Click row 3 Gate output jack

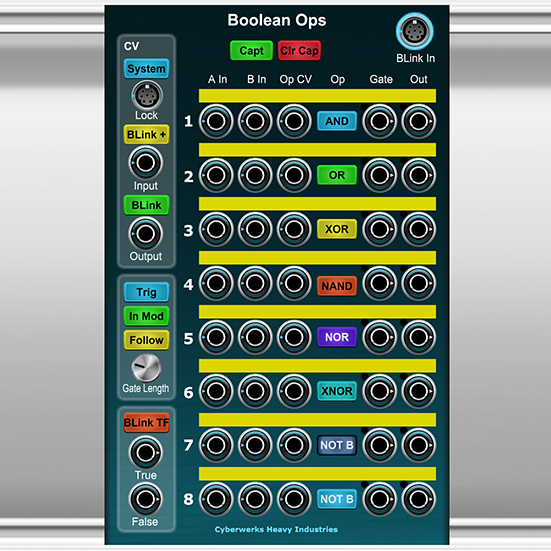(x=380, y=229)
